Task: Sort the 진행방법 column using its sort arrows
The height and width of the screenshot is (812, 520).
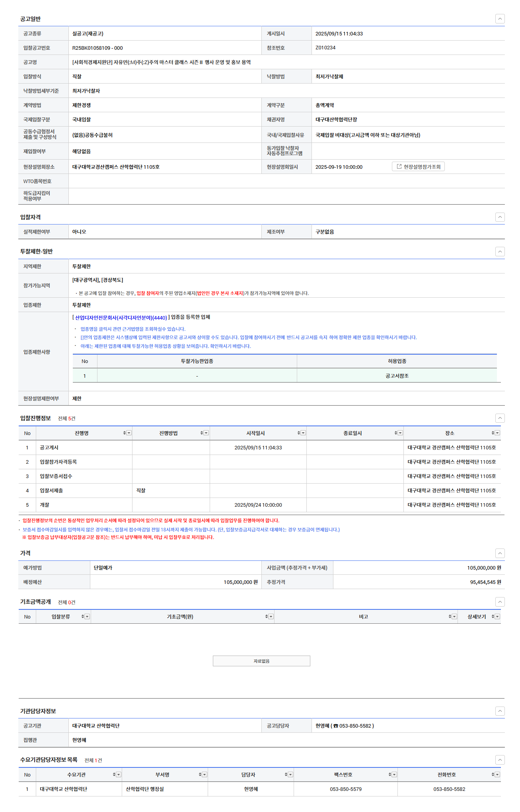Action: [x=202, y=433]
